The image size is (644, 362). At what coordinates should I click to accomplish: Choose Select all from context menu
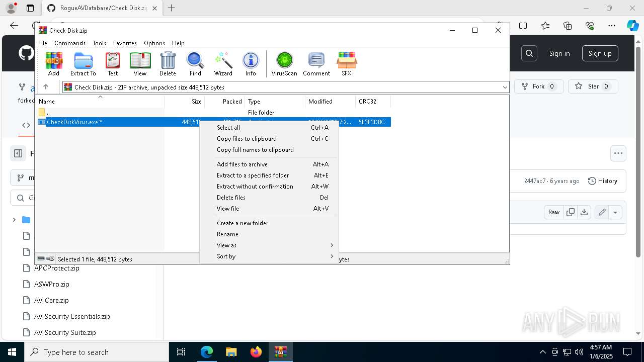269,128
